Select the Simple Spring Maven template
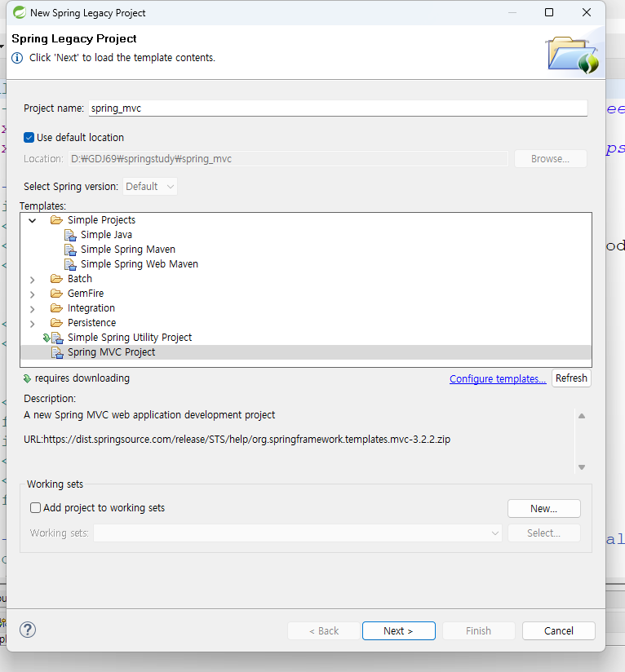This screenshot has width=625, height=672. click(128, 250)
